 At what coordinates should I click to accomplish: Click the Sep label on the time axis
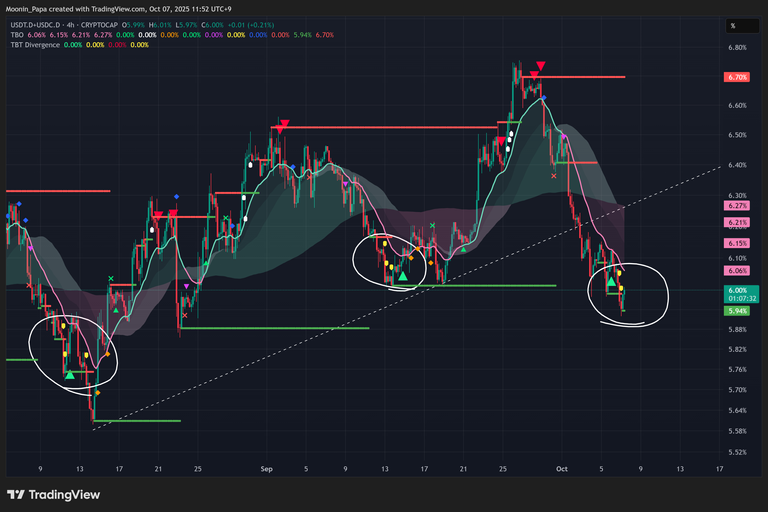pos(266,467)
